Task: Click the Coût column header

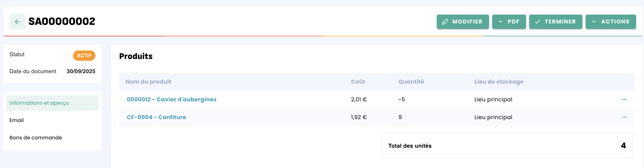Action: pyautogui.click(x=358, y=82)
